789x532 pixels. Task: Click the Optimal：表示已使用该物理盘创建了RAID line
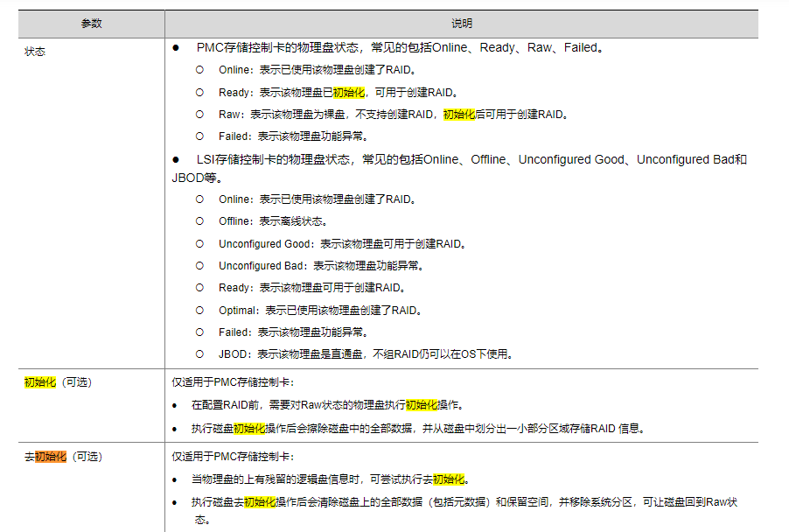pyautogui.click(x=320, y=311)
